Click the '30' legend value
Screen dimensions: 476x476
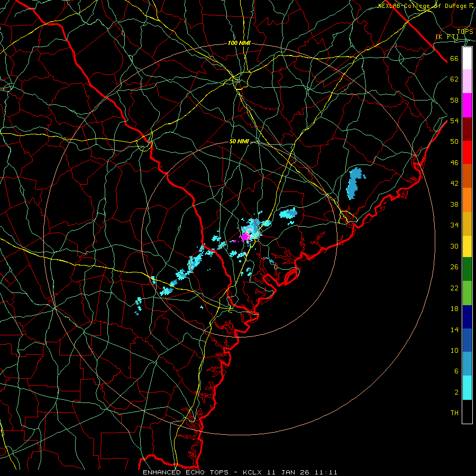454,246
